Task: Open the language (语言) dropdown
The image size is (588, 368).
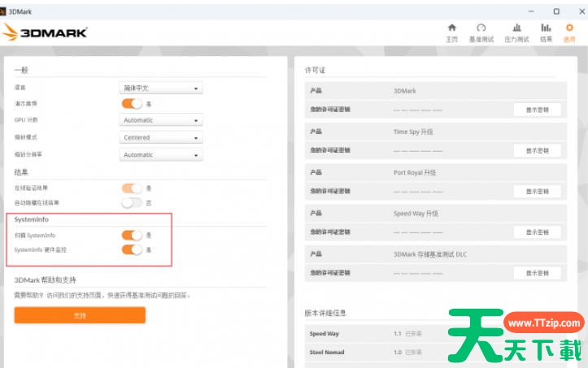Action: click(161, 88)
